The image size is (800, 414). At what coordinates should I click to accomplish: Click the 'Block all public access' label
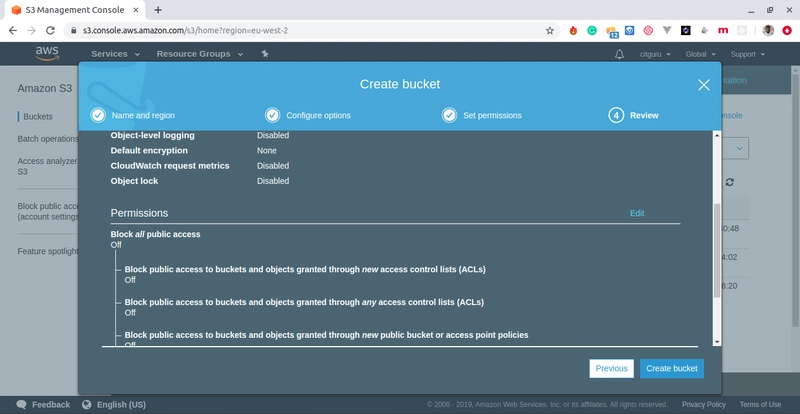tap(156, 234)
